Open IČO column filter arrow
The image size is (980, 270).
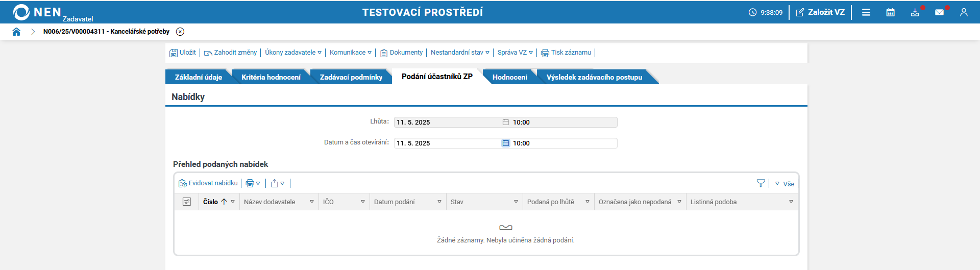[x=363, y=202]
